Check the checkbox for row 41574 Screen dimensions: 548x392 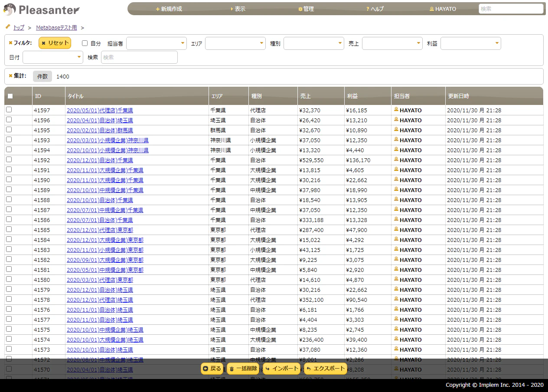pyautogui.click(x=9, y=339)
